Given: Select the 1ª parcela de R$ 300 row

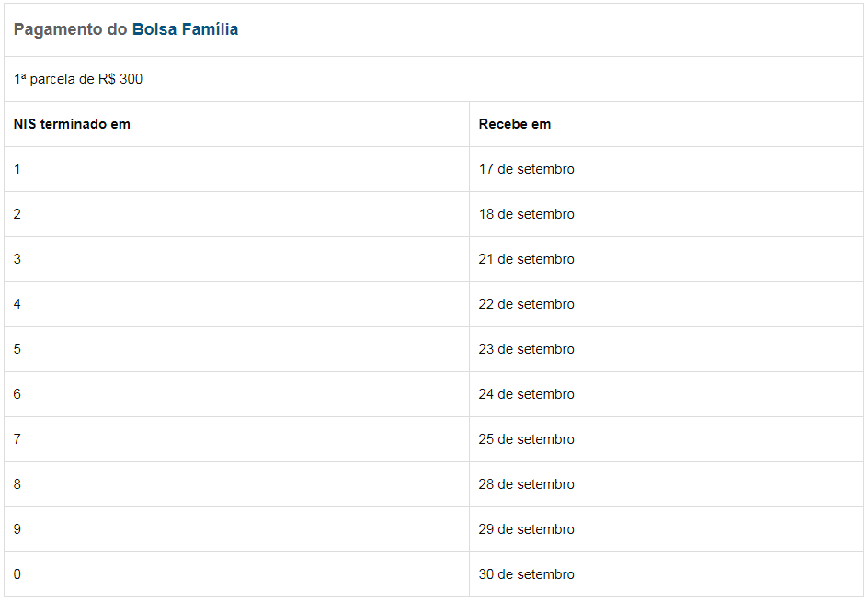Looking at the screenshot, I should 434,79.
